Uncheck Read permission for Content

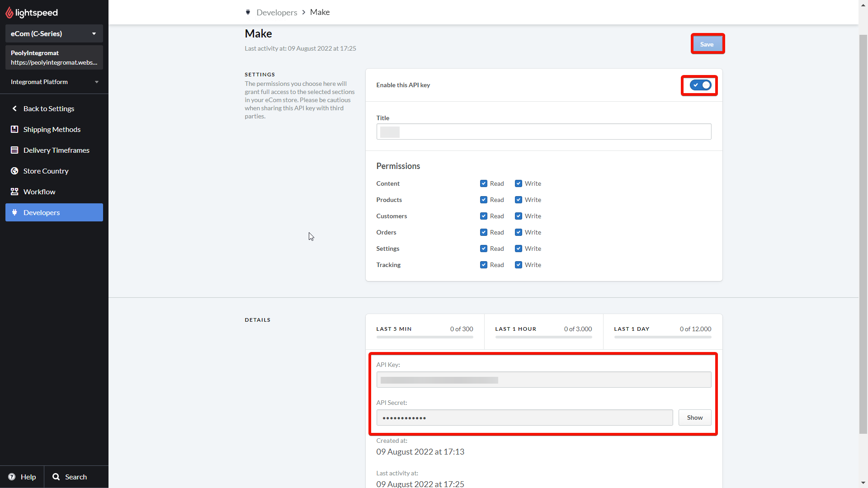click(484, 183)
